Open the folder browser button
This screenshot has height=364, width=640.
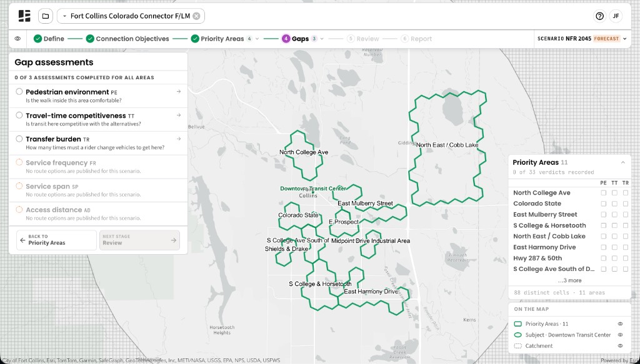tap(46, 16)
